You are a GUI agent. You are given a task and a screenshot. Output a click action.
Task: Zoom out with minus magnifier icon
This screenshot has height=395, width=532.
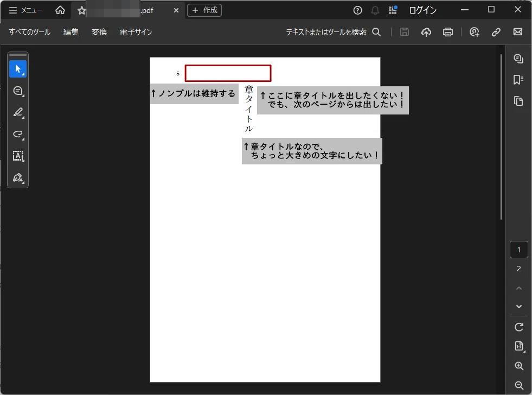pyautogui.click(x=519, y=385)
